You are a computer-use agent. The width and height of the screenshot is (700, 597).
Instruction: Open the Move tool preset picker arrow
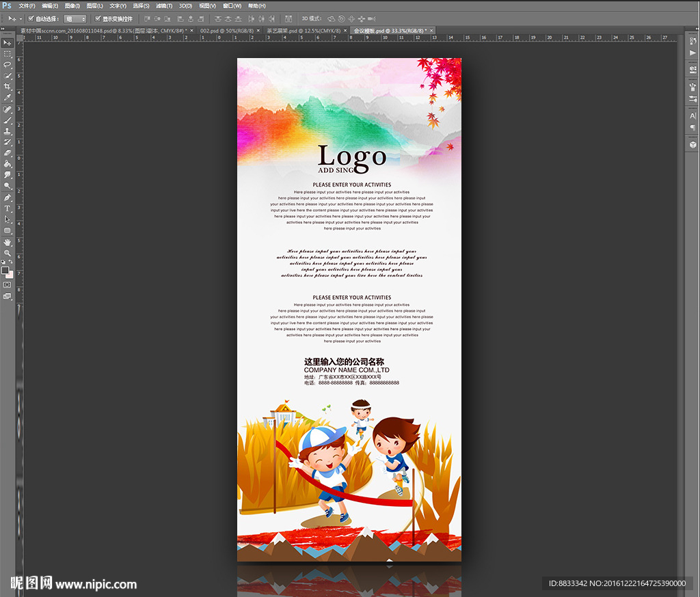pos(21,19)
